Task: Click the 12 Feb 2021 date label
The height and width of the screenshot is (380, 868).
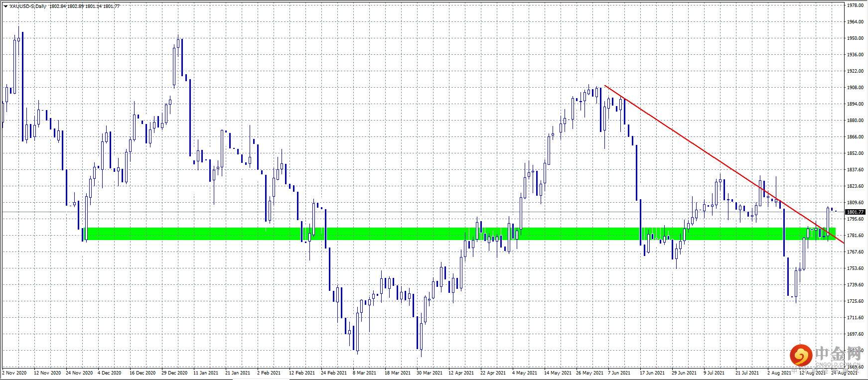Action: [302, 373]
